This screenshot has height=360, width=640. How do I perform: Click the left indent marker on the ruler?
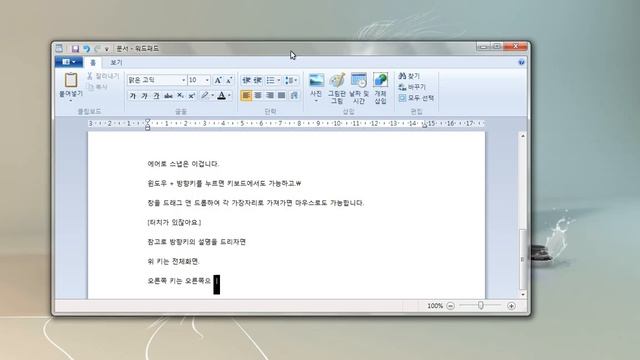click(148, 124)
